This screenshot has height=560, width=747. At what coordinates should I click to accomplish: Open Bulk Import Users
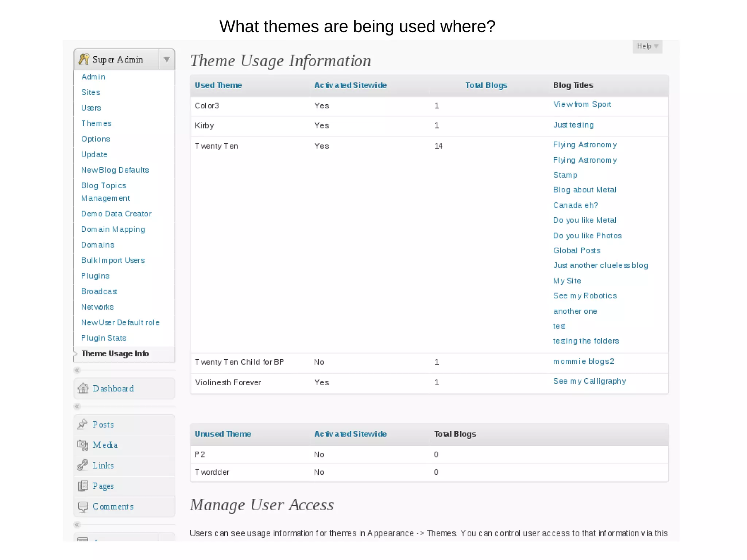click(113, 260)
